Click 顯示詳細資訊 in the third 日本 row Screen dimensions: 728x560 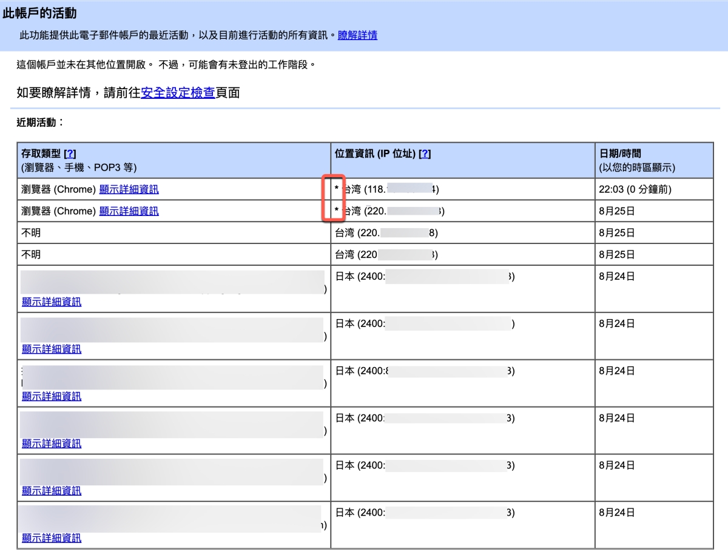pyautogui.click(x=52, y=396)
